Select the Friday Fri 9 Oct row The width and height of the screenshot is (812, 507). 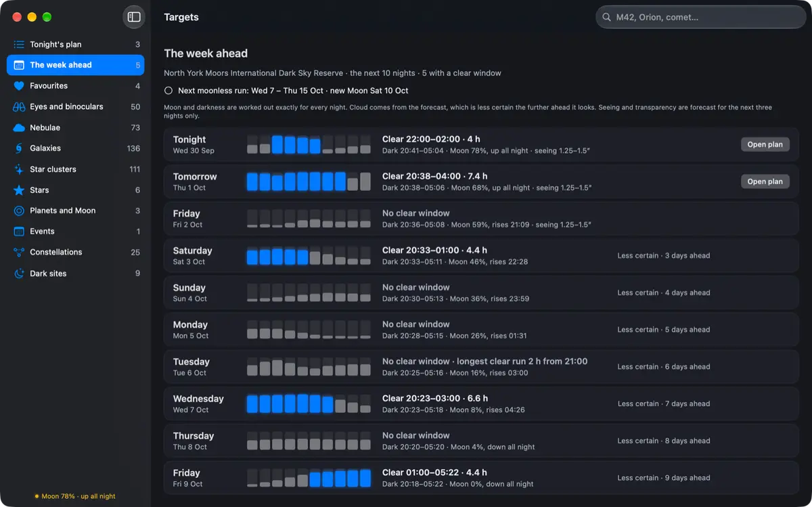[x=481, y=478]
